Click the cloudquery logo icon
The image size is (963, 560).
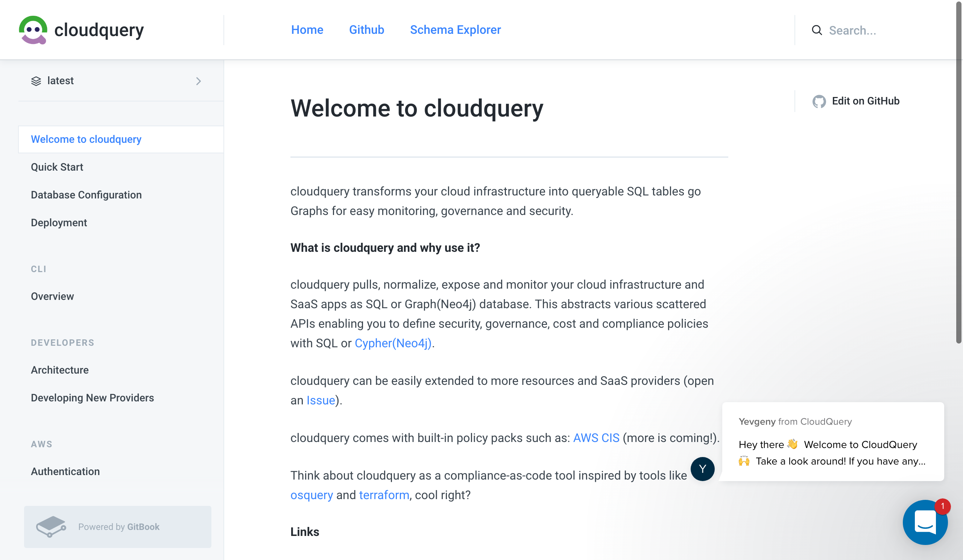click(33, 30)
